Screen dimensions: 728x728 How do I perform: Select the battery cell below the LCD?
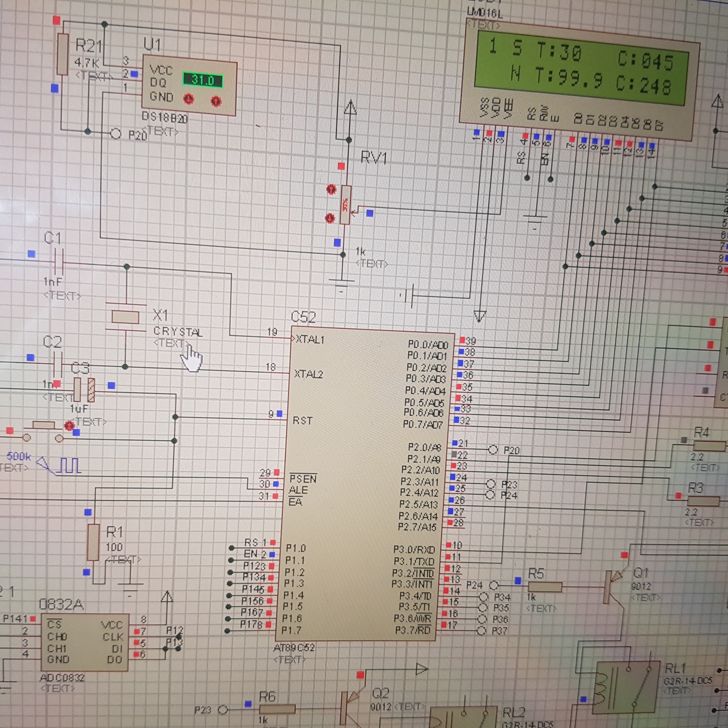(x=408, y=296)
